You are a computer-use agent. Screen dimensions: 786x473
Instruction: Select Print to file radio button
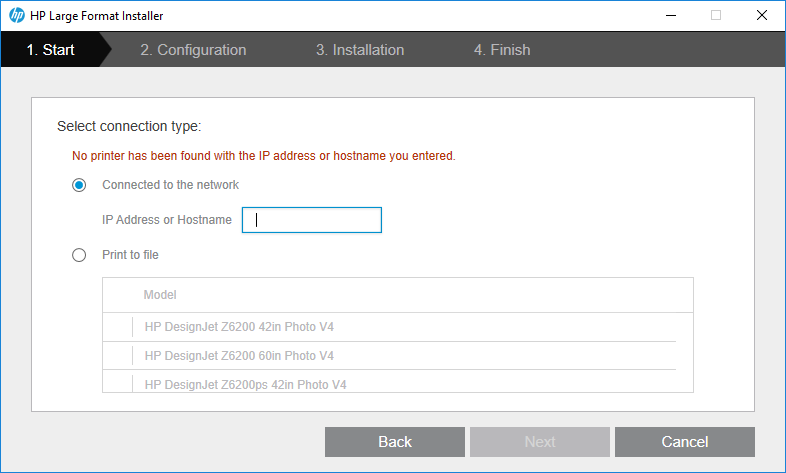coord(79,255)
